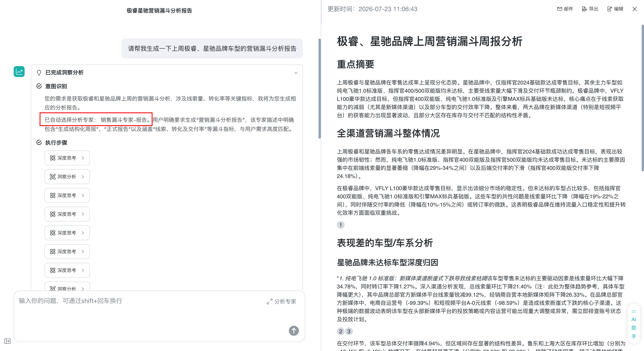The height and width of the screenshot is (351, 644).
Task: Toggle the sidebar with the bottom-left panel icon
Action: pos(7,341)
